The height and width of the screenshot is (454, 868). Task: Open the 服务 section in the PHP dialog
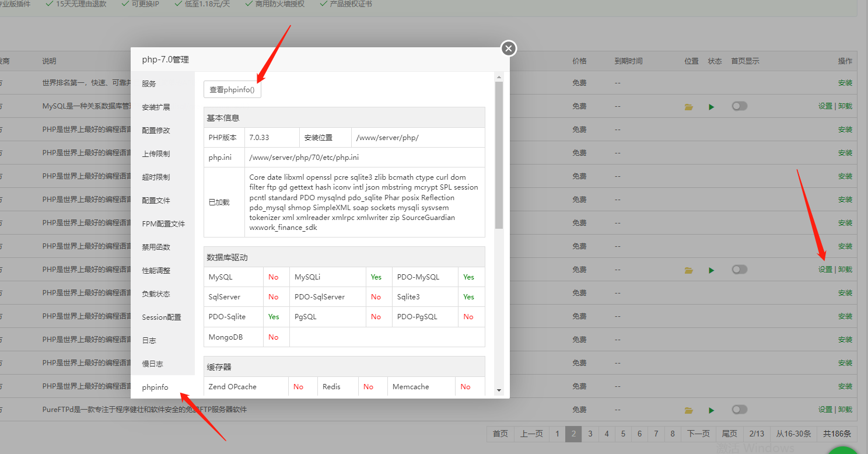tap(163, 83)
